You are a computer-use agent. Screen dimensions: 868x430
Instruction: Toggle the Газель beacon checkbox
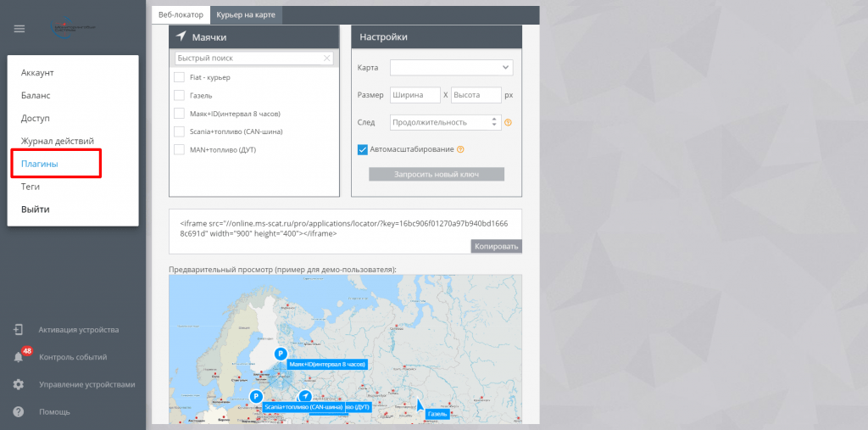(x=179, y=95)
